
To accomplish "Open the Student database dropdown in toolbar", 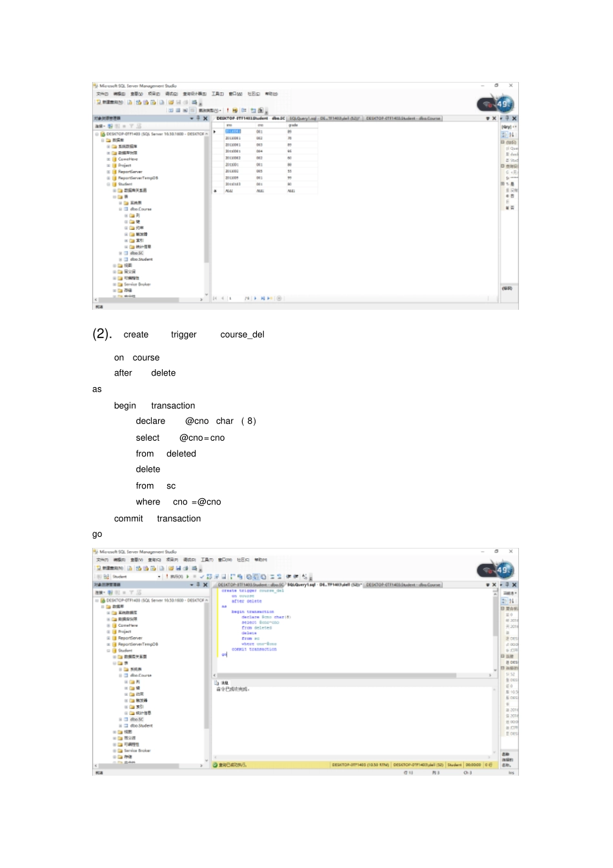I will pyautogui.click(x=159, y=576).
